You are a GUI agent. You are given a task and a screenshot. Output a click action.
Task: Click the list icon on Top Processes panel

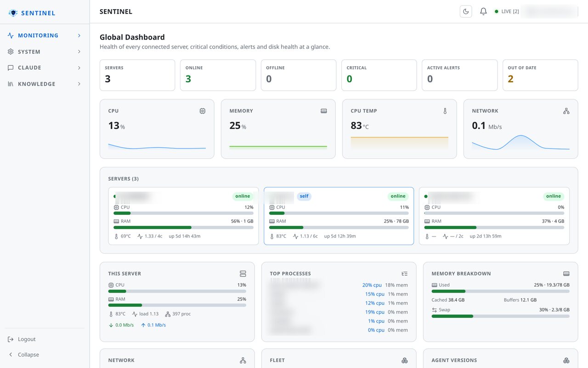point(405,274)
